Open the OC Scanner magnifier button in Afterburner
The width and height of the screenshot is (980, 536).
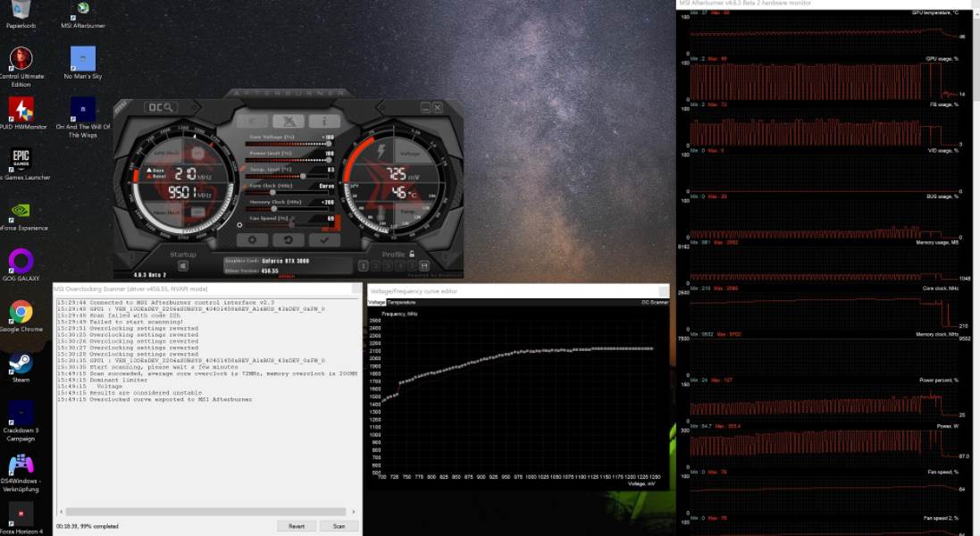pos(161,107)
